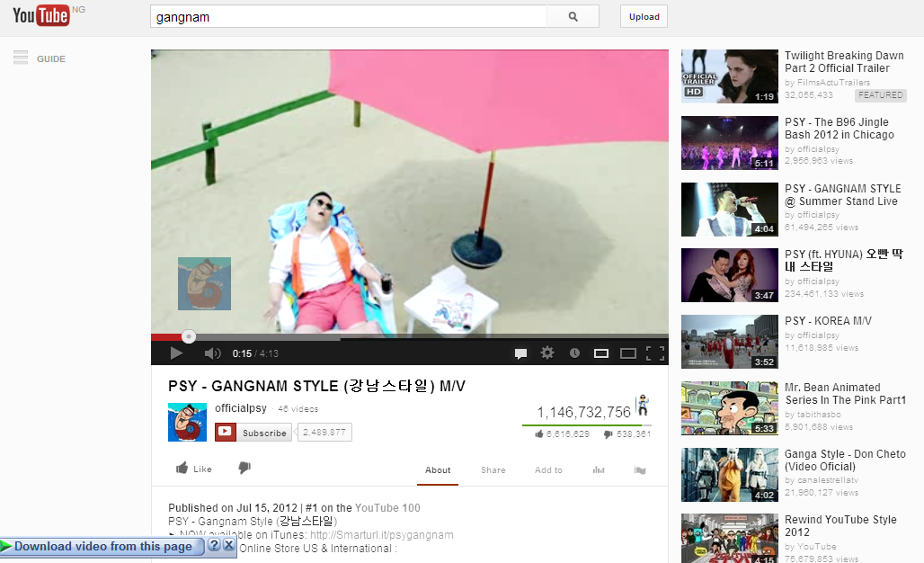Viewport: 924px width, 563px height.
Task: Report the video using the flag icon
Action: 640,469
